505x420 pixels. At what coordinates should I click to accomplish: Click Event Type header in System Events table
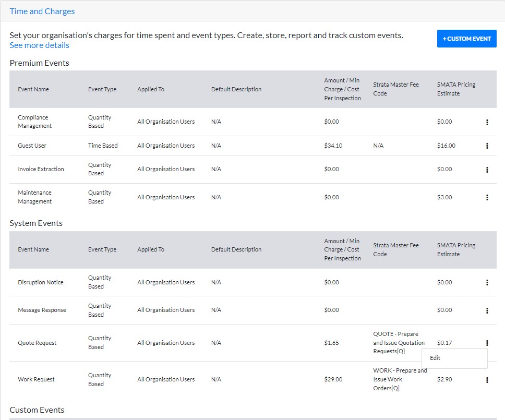(102, 249)
